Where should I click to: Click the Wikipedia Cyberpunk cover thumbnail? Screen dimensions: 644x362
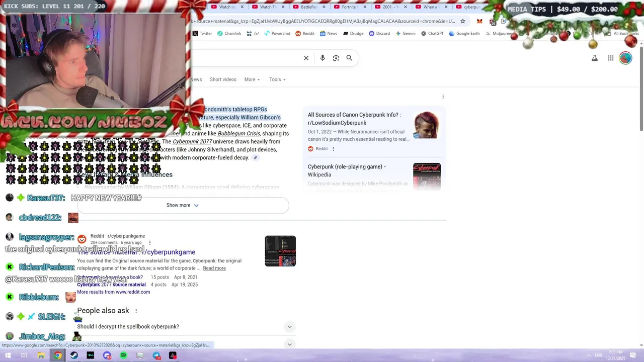427,176
